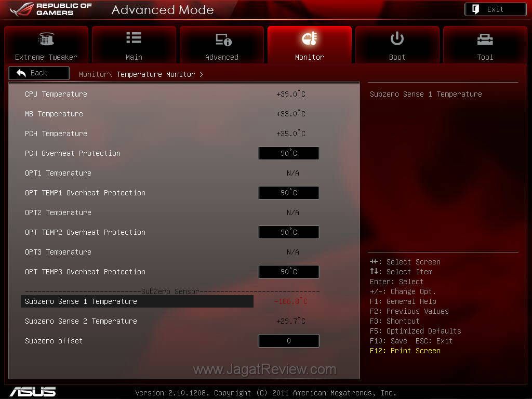This screenshot has height=399, width=532.
Task: Click the Monitor breadcrumb link
Action: tap(96, 74)
